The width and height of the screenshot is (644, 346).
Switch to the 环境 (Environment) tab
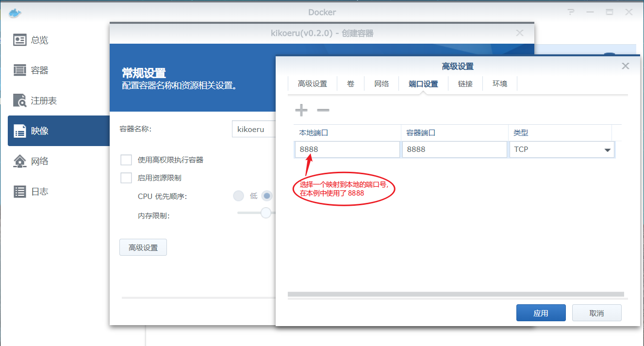[x=499, y=83]
